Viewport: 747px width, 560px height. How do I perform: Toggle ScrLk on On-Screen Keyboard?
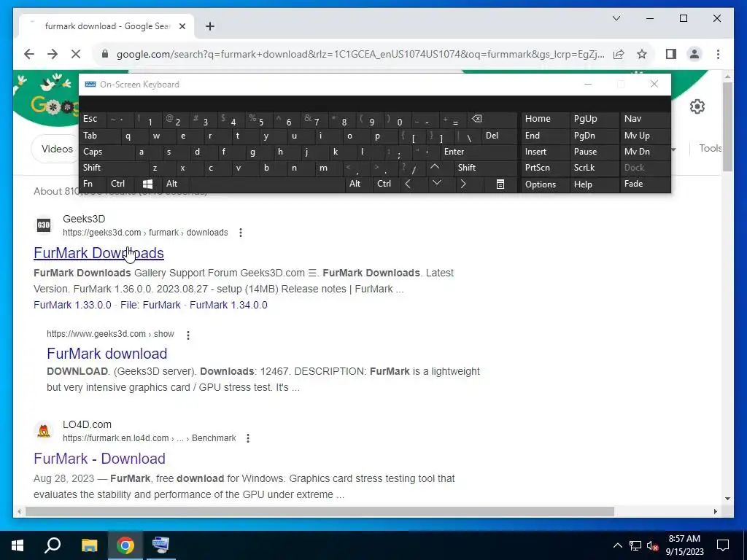[594, 168]
